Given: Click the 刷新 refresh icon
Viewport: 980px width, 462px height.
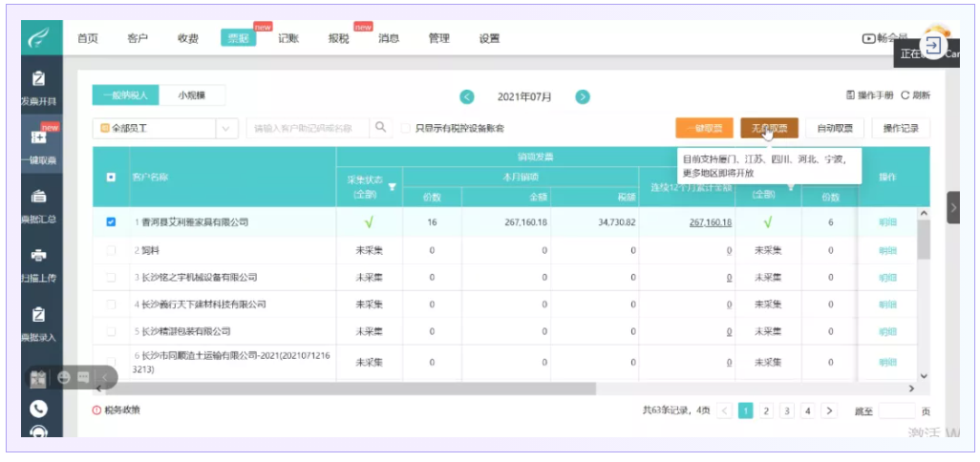Looking at the screenshot, I should click(x=905, y=95).
